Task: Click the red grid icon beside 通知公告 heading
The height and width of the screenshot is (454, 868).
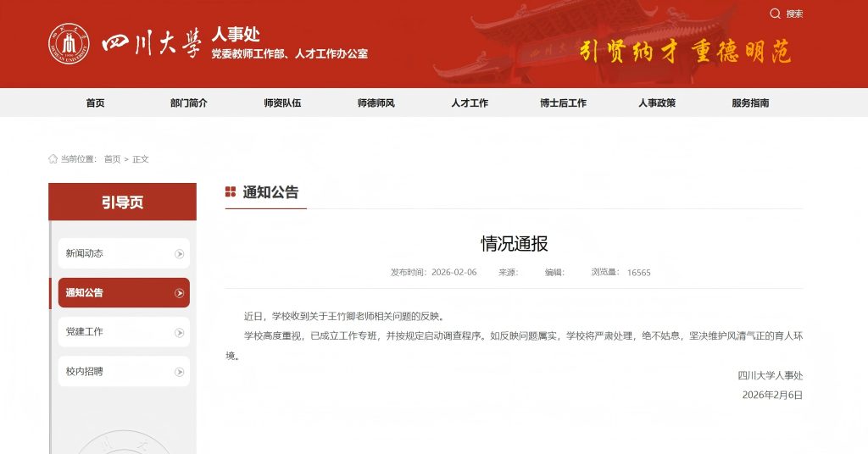Action: 231,192
